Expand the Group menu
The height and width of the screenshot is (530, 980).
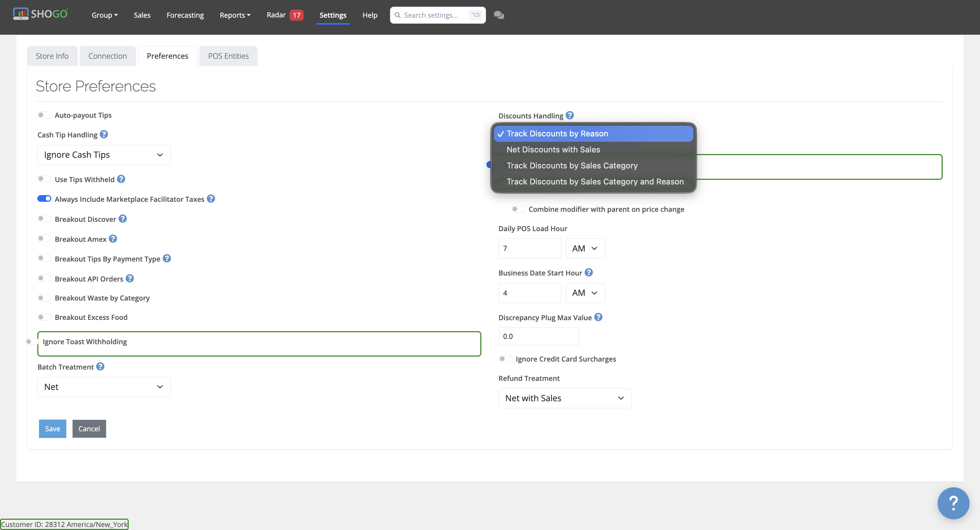pyautogui.click(x=105, y=15)
